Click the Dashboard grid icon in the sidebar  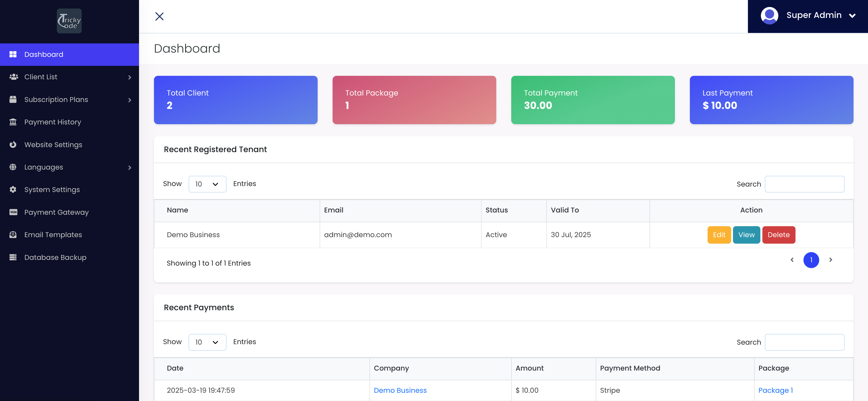pos(13,54)
